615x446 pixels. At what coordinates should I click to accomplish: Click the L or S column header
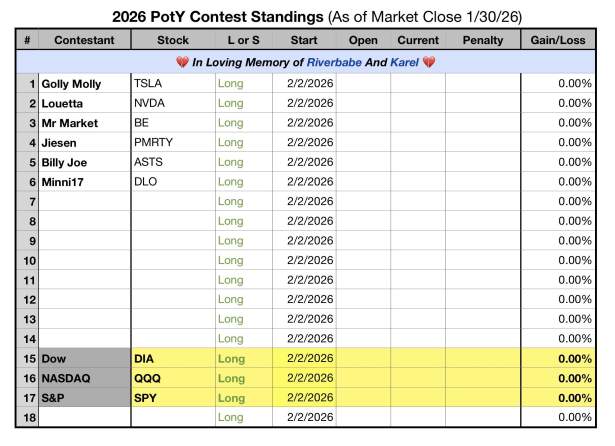(x=243, y=40)
